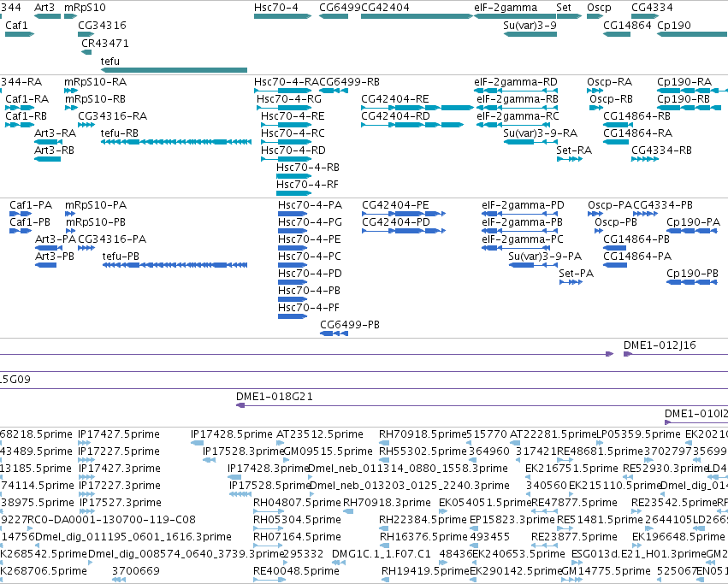Click transcript Art3-RB
The height and width of the screenshot is (584, 728).
[47, 159]
